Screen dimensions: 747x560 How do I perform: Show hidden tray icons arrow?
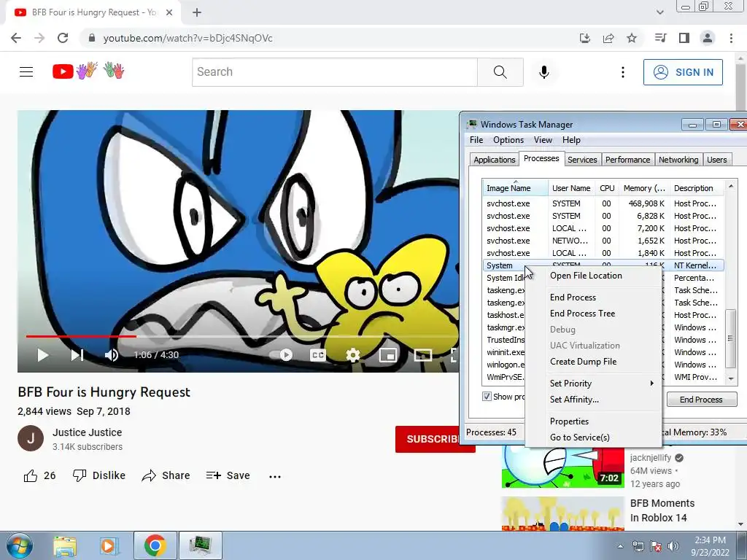(620, 546)
